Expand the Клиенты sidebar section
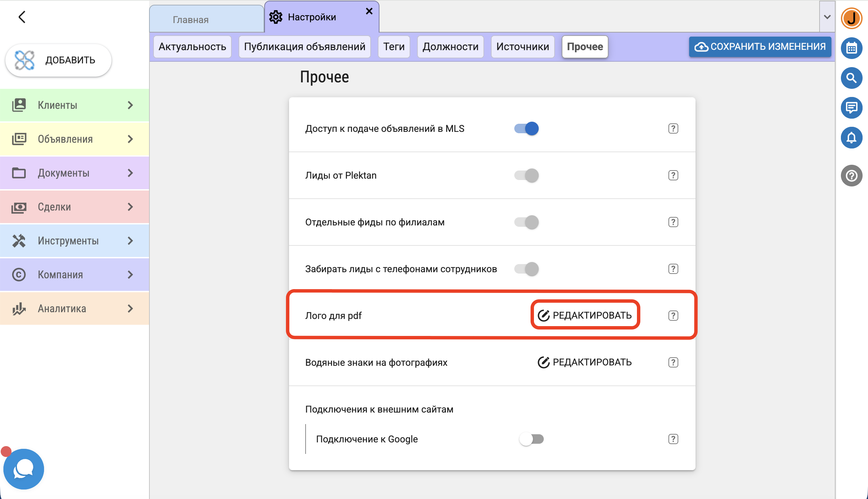This screenshot has height=499, width=868. 74,105
